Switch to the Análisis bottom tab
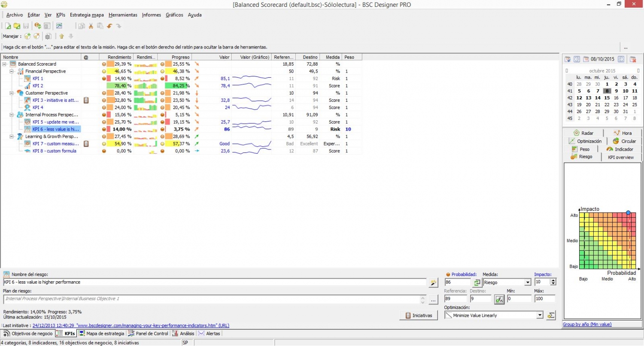 coord(183,334)
